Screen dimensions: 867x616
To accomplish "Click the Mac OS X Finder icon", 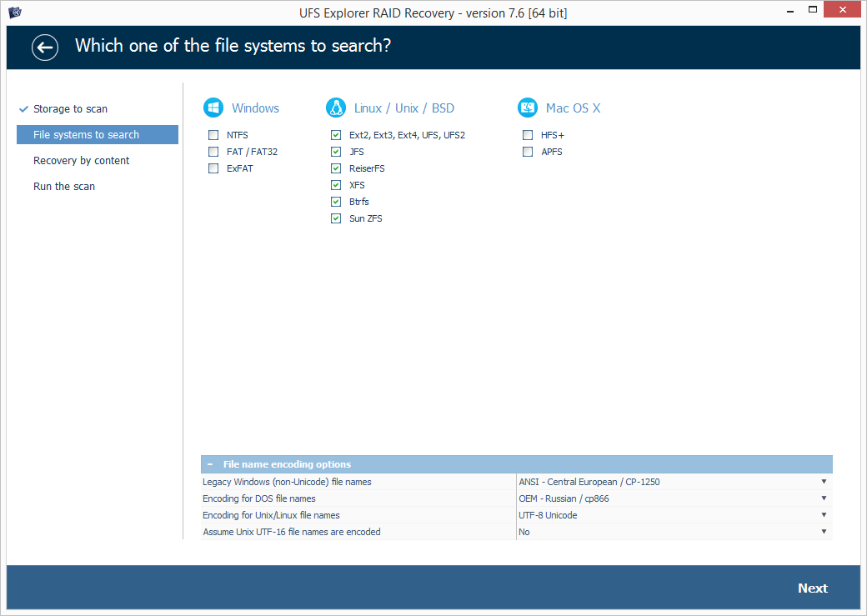I will pos(528,108).
